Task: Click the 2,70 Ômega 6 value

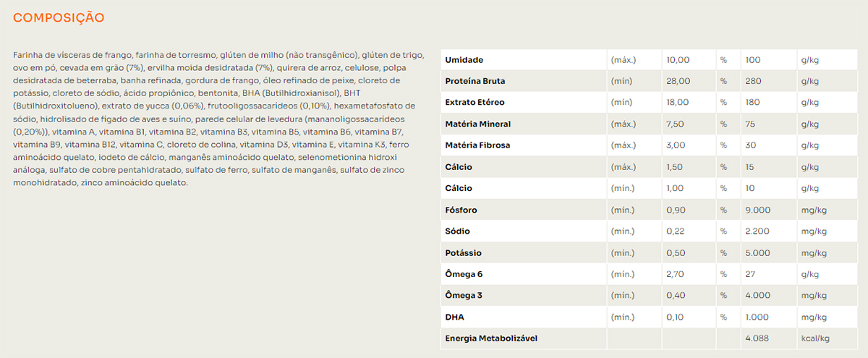Action: [x=676, y=275]
